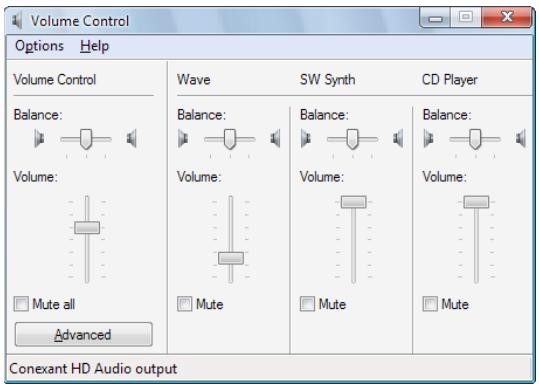
Task: Click right speaker icon in CD Player balance
Action: coord(521,139)
